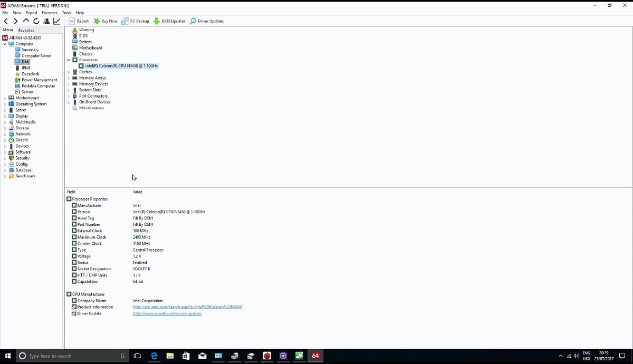Click AIDA64 icon on the taskbar

click(x=315, y=356)
